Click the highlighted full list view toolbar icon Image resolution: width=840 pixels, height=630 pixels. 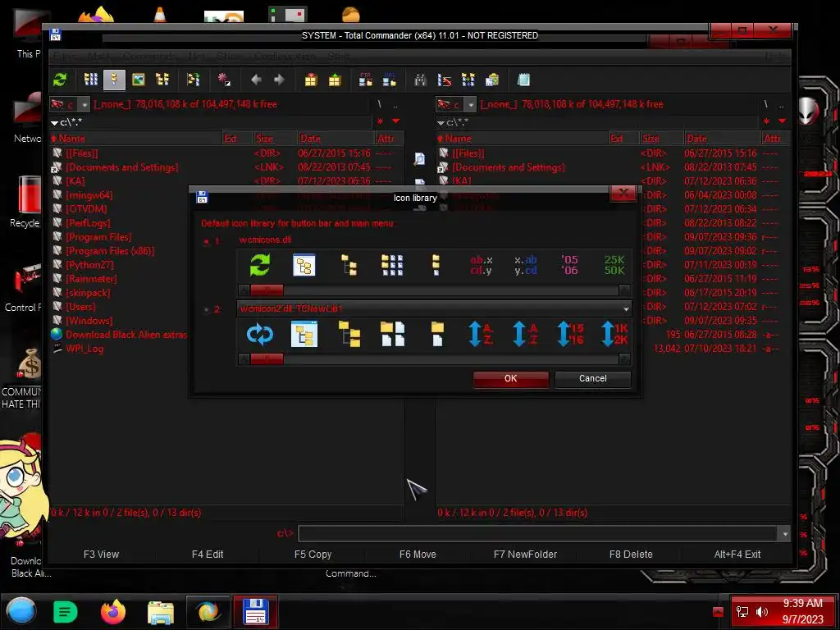(114, 80)
